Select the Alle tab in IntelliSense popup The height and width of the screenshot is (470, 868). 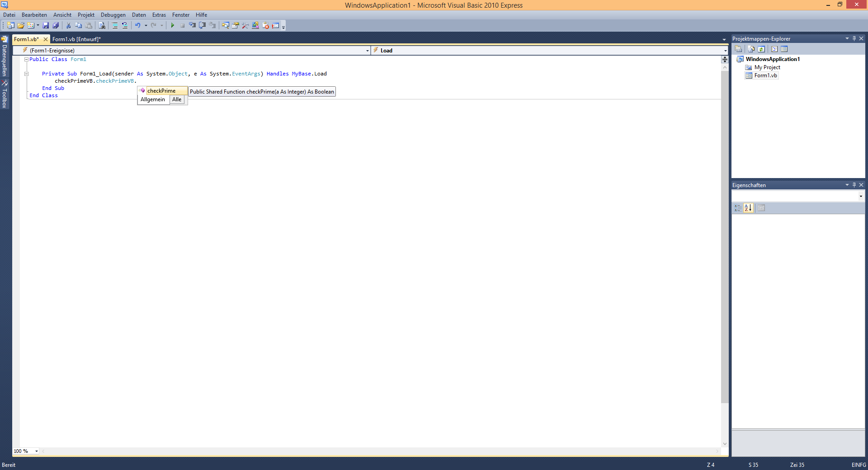[x=177, y=99]
